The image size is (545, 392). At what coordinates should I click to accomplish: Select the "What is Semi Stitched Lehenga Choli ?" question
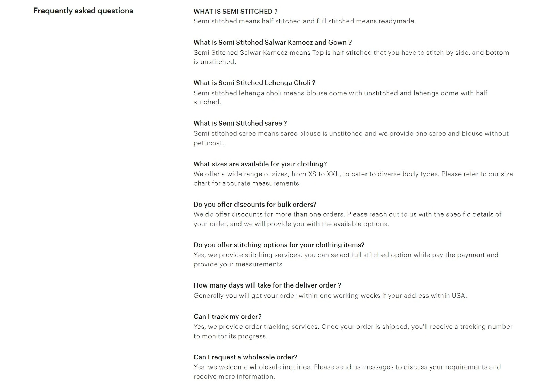tap(254, 83)
